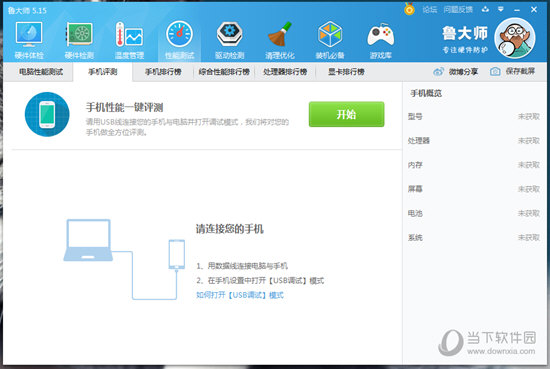Screen dimensions: 550x369
Task: Click the green 开始 start button
Action: coord(347,114)
